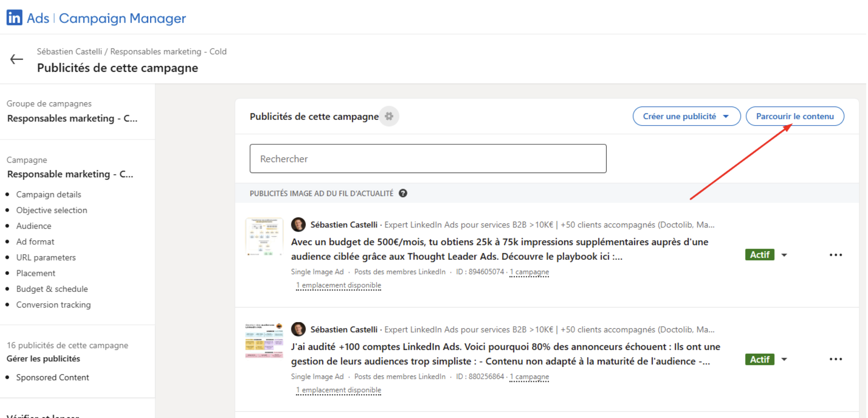The image size is (868, 418).
Task: Go to Conversion tracking sidebar item
Action: [x=53, y=305]
